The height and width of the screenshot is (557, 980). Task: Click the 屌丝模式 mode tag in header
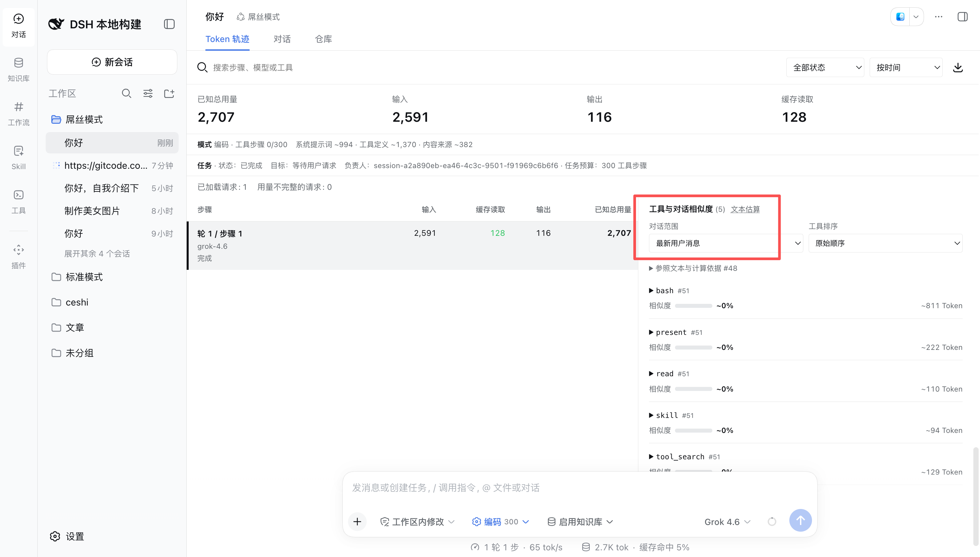pos(258,17)
